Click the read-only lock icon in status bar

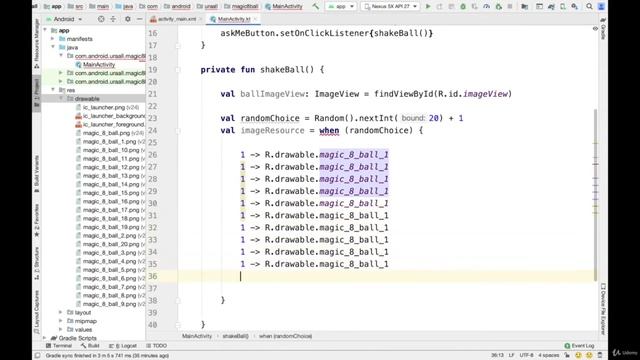(567, 356)
